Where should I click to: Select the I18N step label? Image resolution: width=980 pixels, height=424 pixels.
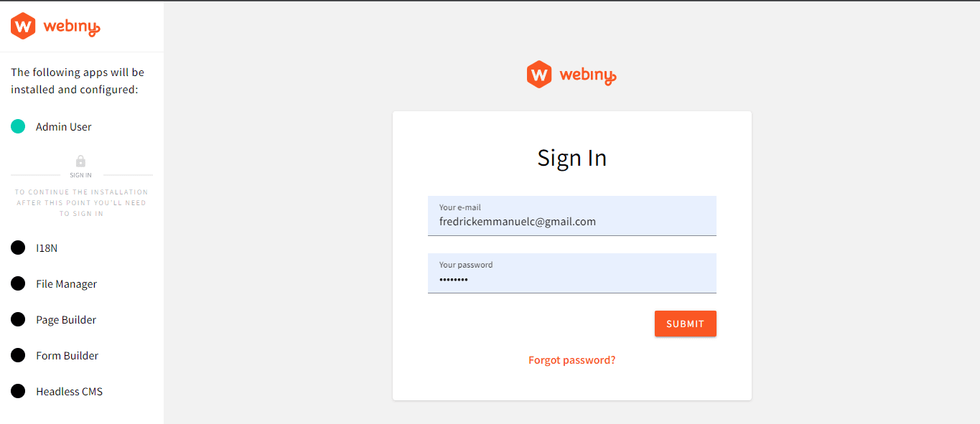47,248
